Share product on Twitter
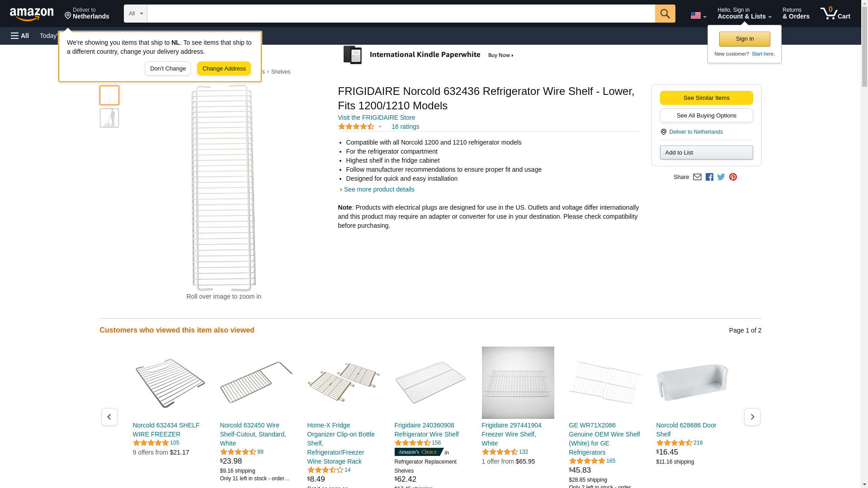 tap(721, 177)
